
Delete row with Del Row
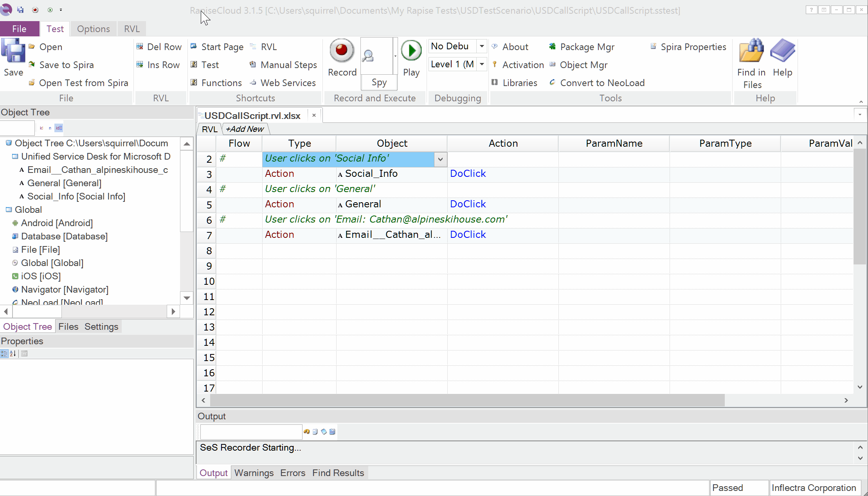pos(159,47)
